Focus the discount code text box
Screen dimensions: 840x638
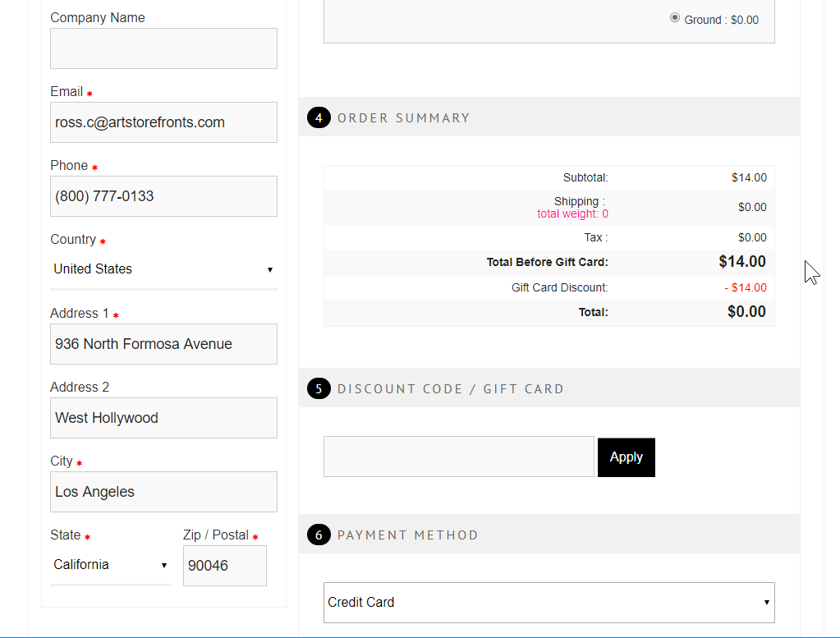pyautogui.click(x=458, y=457)
